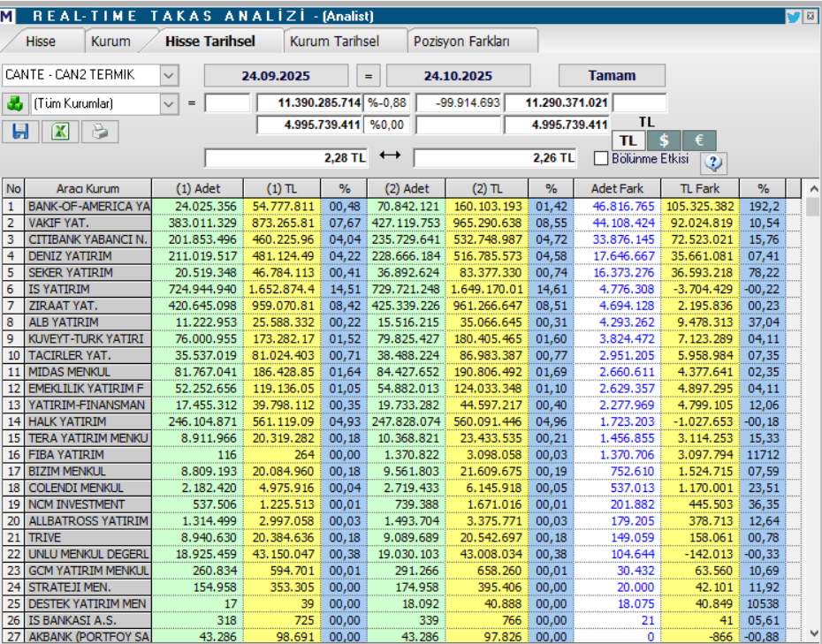Select VAKIF YAT. row

coord(403,224)
